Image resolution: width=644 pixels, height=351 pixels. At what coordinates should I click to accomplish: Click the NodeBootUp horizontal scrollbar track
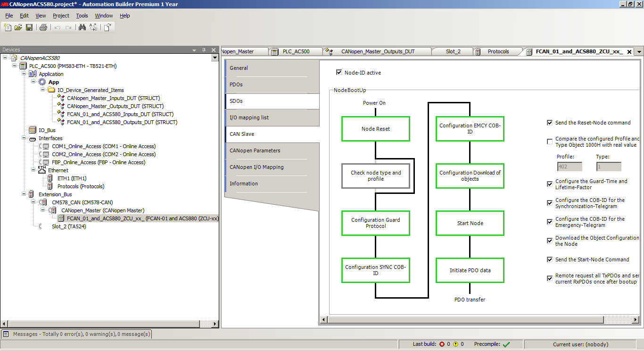pos(471,320)
